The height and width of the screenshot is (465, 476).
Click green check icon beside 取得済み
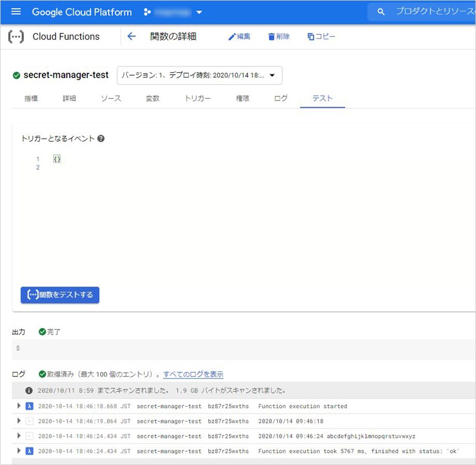42,374
